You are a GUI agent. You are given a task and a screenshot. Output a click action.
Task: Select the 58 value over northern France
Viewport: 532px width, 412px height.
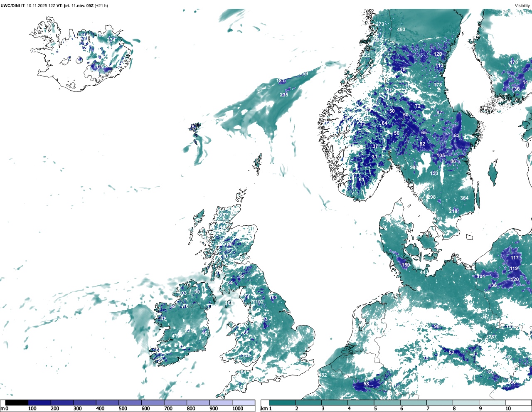tap(366, 384)
